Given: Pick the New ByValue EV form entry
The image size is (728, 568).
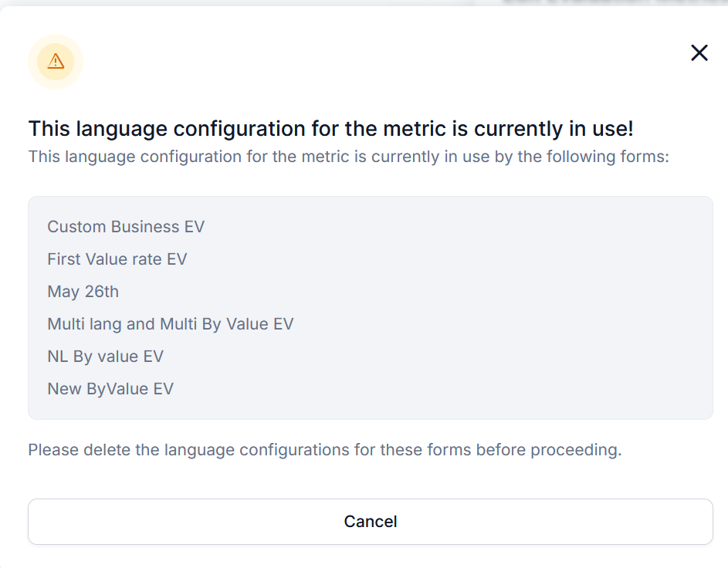Looking at the screenshot, I should coord(110,389).
